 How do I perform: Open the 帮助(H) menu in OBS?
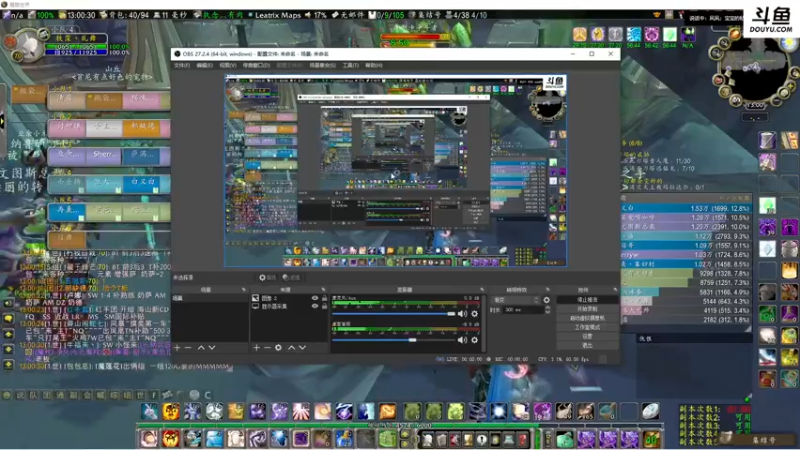373,65
